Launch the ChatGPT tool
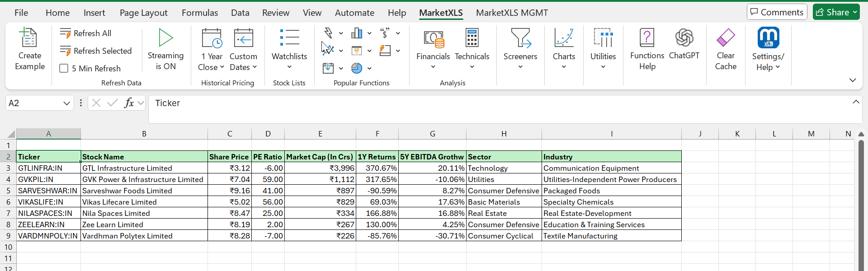The width and height of the screenshot is (868, 271). point(684,43)
